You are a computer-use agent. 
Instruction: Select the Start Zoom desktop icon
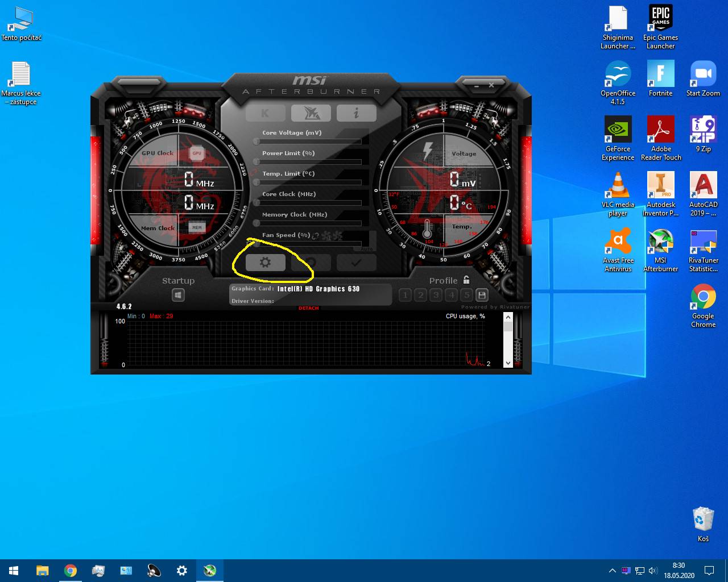click(x=703, y=78)
